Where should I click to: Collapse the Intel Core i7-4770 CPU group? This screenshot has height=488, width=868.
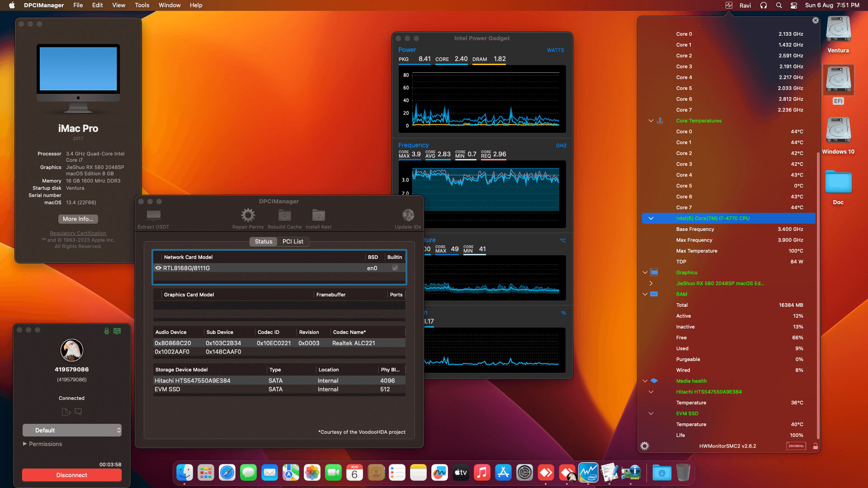point(651,218)
